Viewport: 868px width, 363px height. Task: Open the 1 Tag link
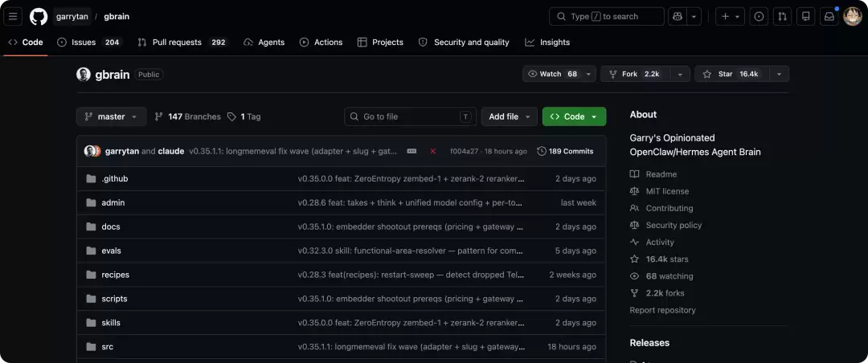[x=244, y=116]
